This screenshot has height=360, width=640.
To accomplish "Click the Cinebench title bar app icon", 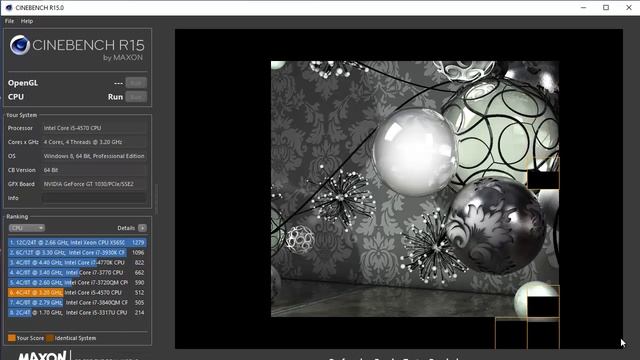I will (9, 8).
